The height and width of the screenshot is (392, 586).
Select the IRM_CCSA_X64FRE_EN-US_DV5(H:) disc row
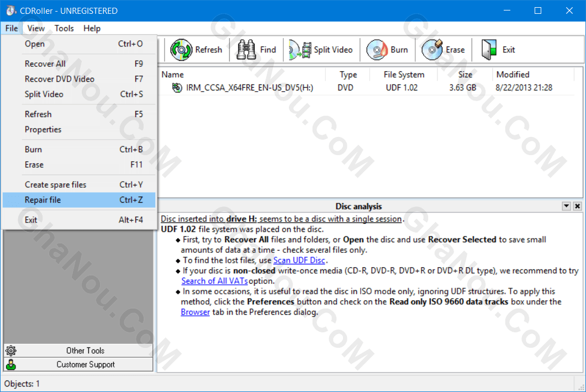(367, 88)
